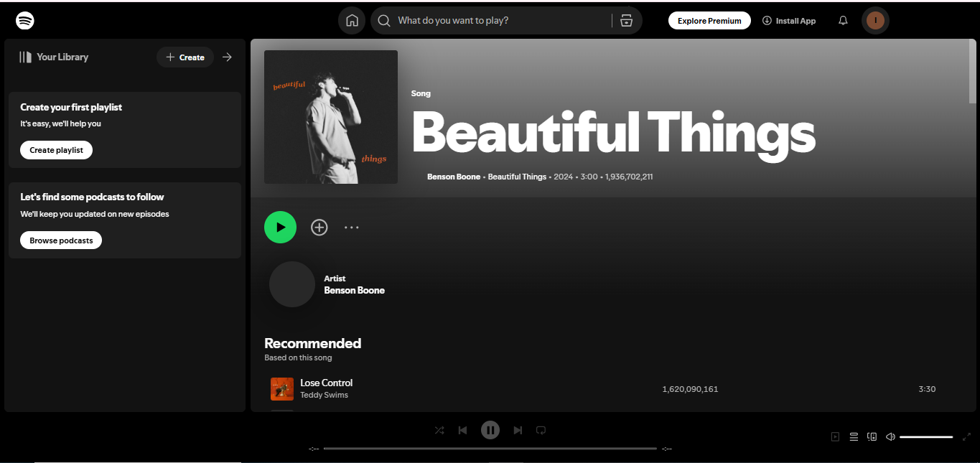The image size is (980, 463).
Task: Open the Install App link
Action: tap(789, 20)
